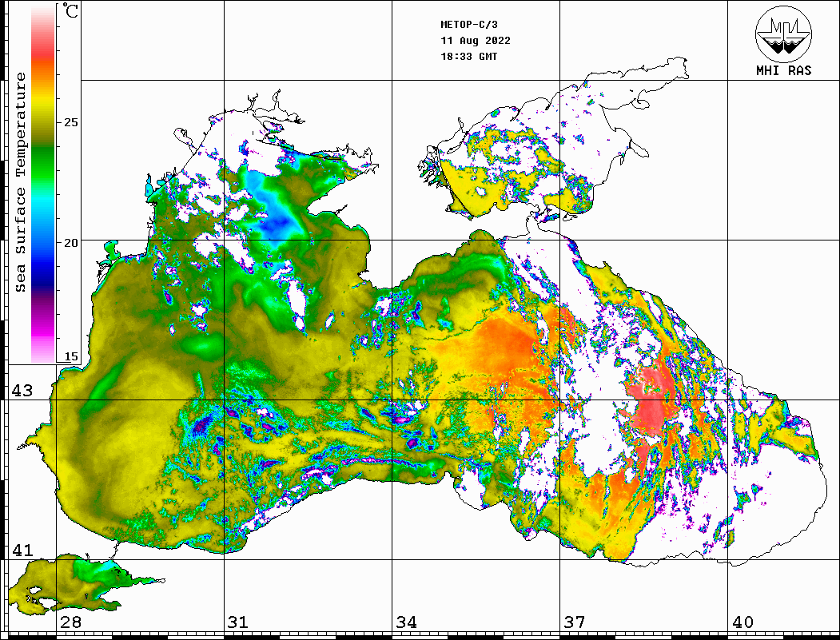Click the longitude label 28
The width and height of the screenshot is (840, 640).
click(70, 622)
